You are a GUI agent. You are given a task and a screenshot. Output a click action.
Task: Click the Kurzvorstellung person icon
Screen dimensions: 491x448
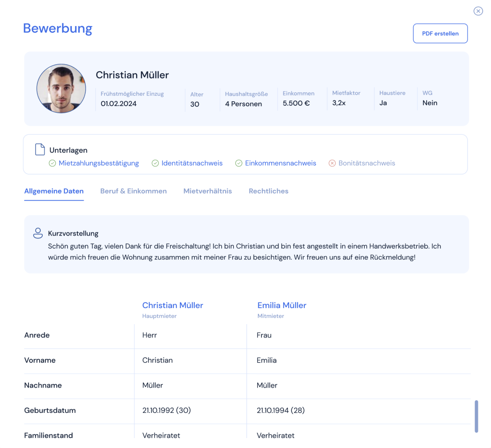tap(38, 233)
